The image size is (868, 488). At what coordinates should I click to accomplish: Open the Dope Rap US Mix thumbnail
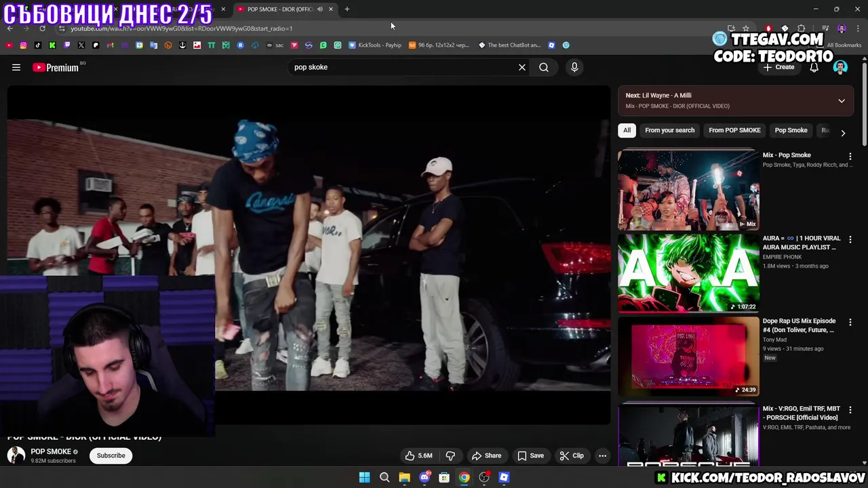[x=688, y=357]
